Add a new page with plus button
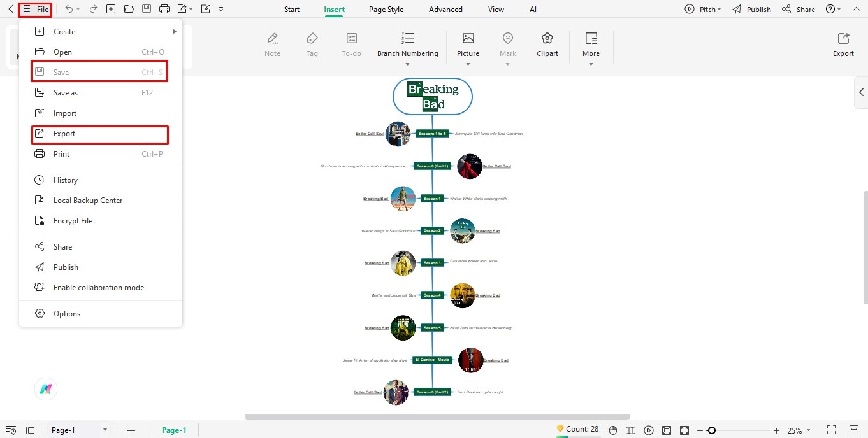Viewport: 868px width, 438px height. pos(131,430)
